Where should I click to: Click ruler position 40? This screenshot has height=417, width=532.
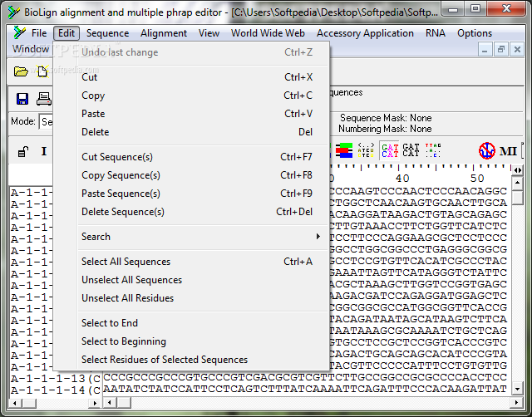pos(402,179)
